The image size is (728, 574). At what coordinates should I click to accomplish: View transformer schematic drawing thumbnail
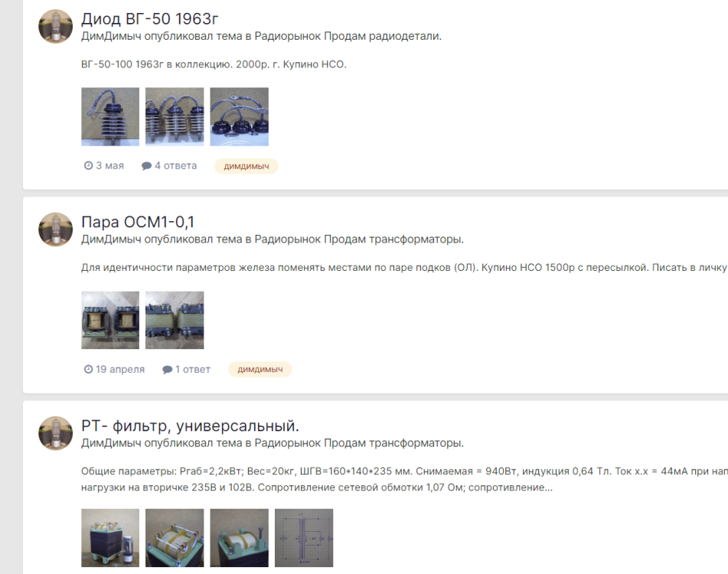coord(304,538)
